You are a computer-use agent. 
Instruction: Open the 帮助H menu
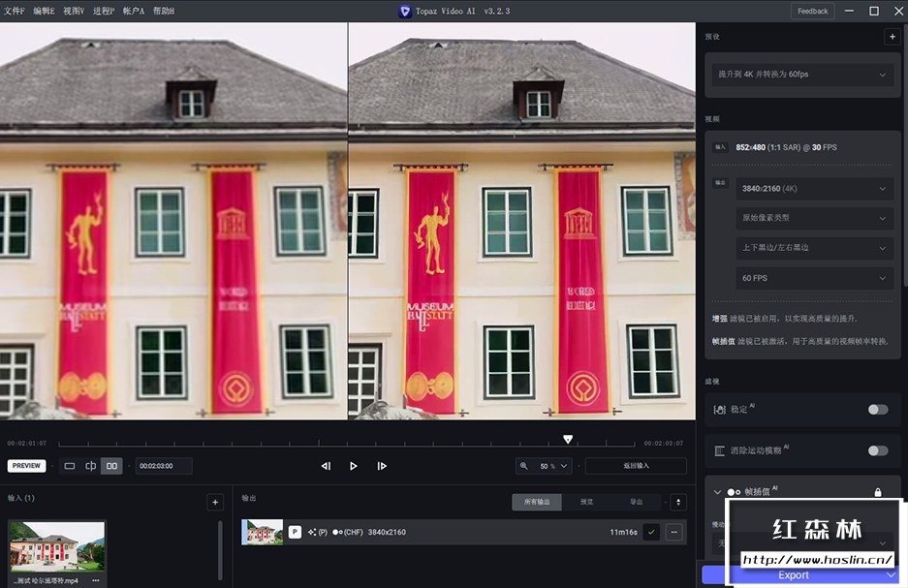[164, 11]
